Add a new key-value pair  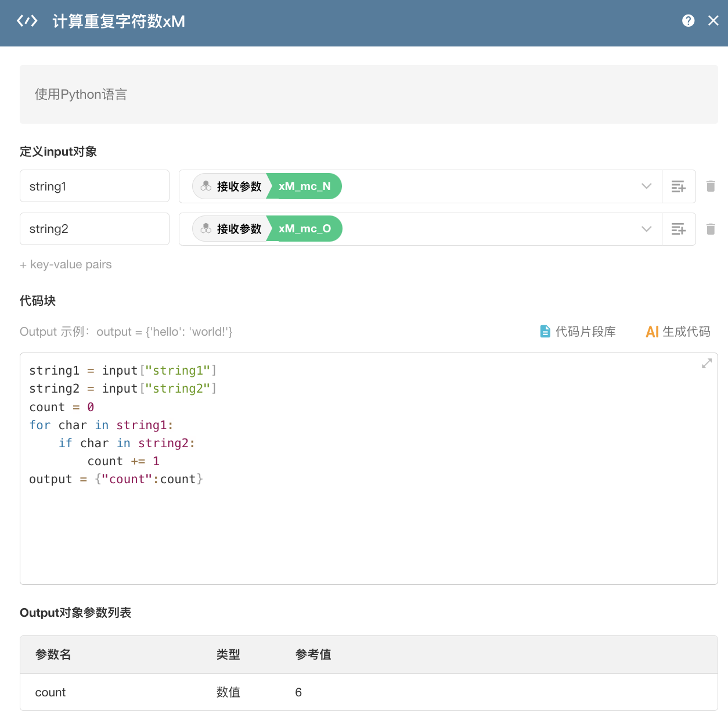pyautogui.click(x=66, y=265)
